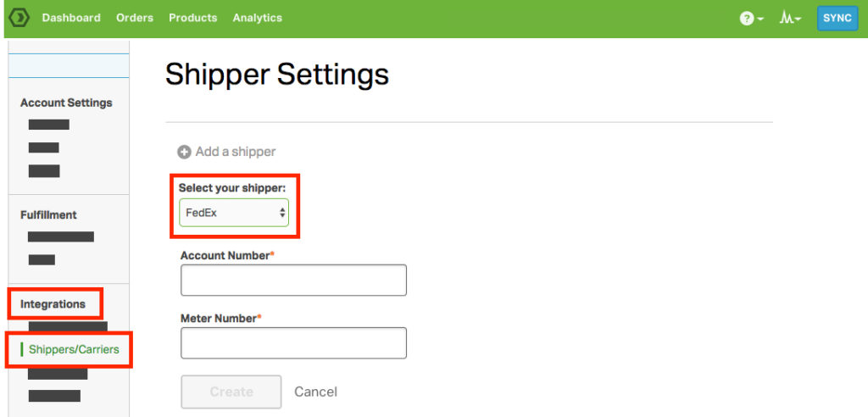Select Shippers/Carriers in the sidebar
Screen dimensions: 868x417
coord(74,349)
